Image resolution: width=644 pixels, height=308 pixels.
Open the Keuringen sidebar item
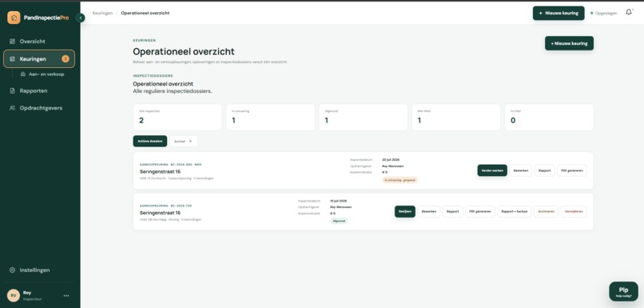tap(39, 59)
